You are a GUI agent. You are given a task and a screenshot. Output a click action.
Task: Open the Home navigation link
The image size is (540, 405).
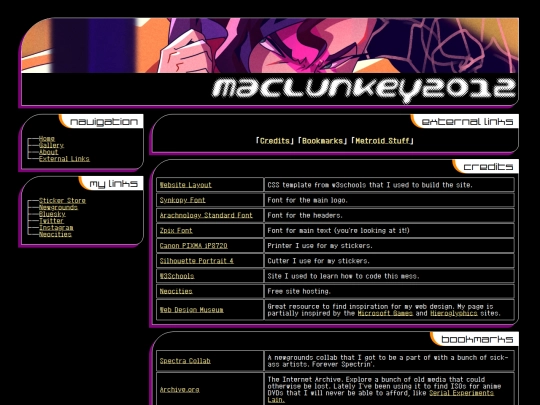coord(47,139)
